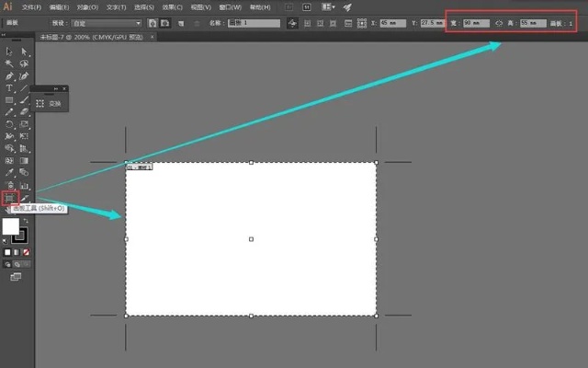Enable Draw Normal mode
588x368 pixels.
[7, 264]
